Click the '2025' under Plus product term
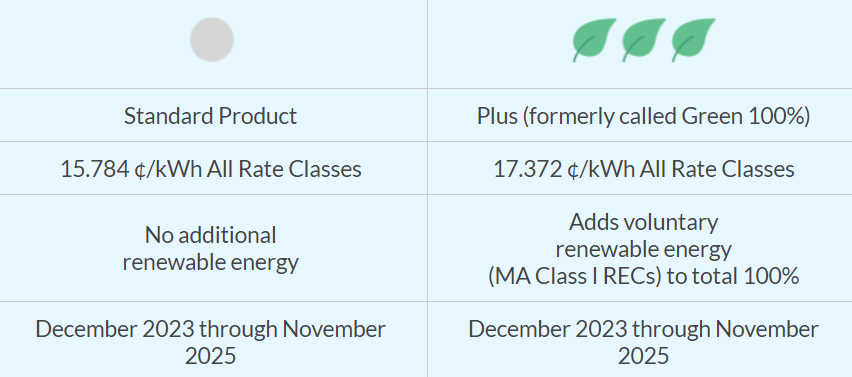 (x=643, y=356)
